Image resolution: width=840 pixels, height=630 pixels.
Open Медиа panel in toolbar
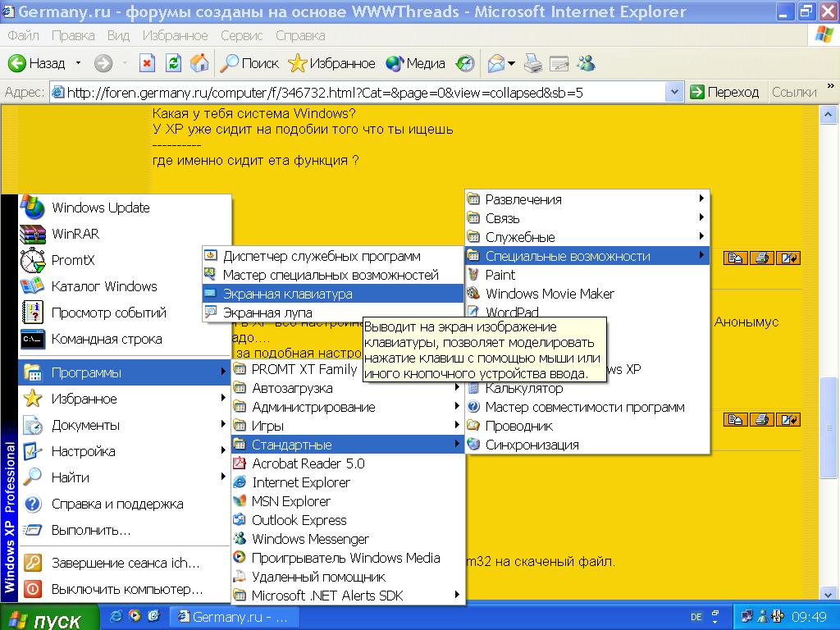click(415, 63)
